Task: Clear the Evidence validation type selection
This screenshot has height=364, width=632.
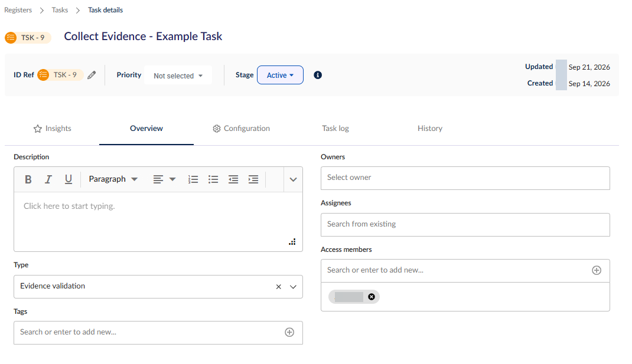Action: click(279, 287)
